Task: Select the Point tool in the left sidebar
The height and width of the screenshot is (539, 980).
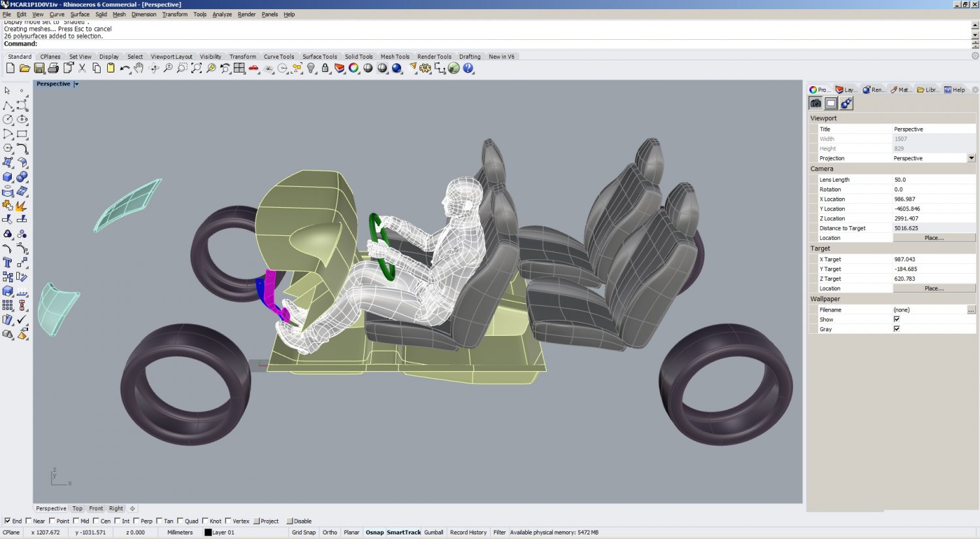Action: click(20, 90)
